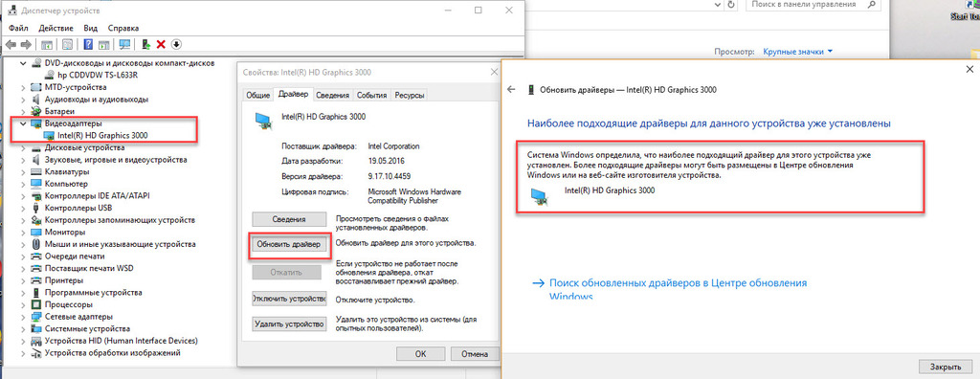Open Properties via the toolbar properties icon

tap(67, 44)
